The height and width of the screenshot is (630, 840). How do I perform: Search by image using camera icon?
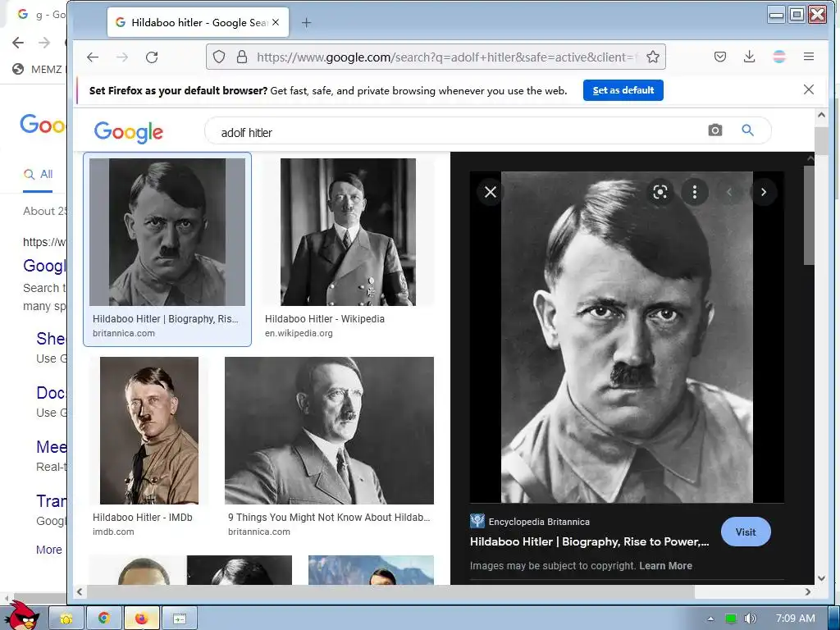714,130
